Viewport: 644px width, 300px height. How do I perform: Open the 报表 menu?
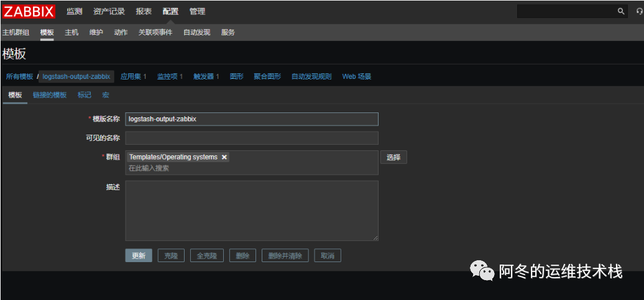pyautogui.click(x=144, y=12)
